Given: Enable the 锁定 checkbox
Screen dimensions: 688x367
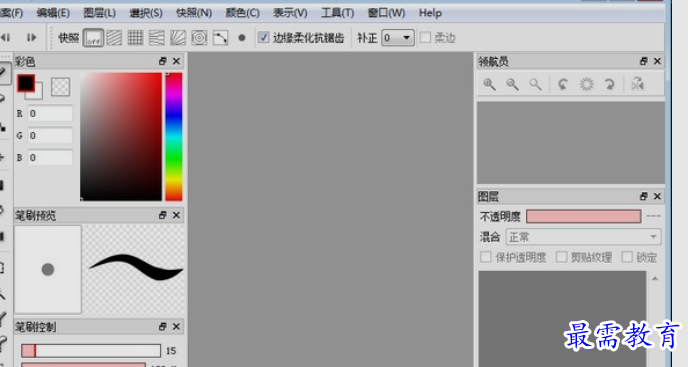Looking at the screenshot, I should 627,257.
